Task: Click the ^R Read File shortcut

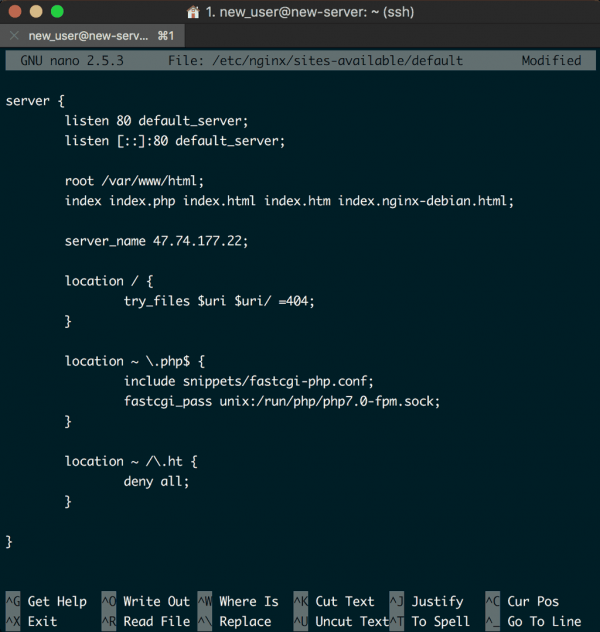Action: [x=145, y=622]
